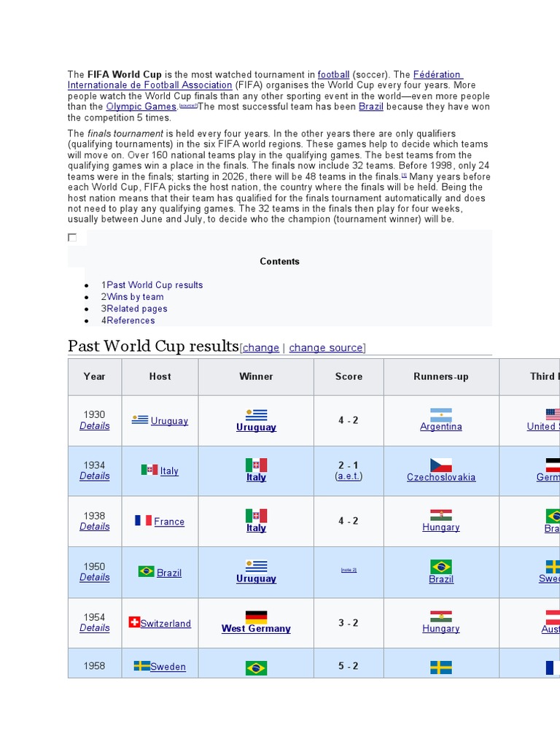Click Switzerland flag in 1954 Host cell
This screenshot has width=560, height=747.
[134, 622]
